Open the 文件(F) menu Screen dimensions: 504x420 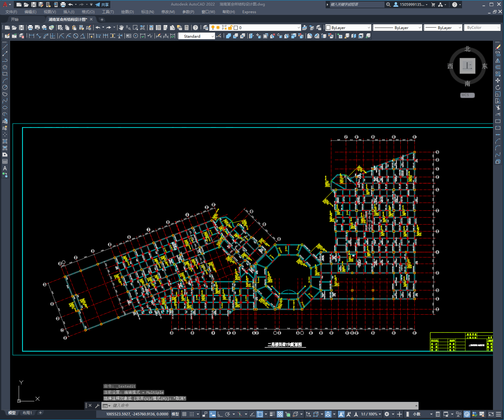point(11,12)
